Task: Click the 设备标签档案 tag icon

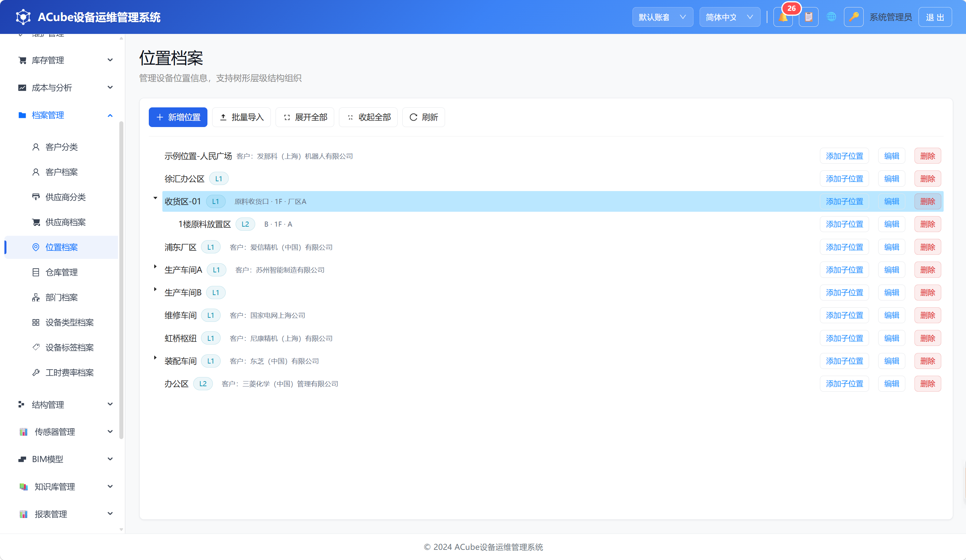Action: coord(36,347)
